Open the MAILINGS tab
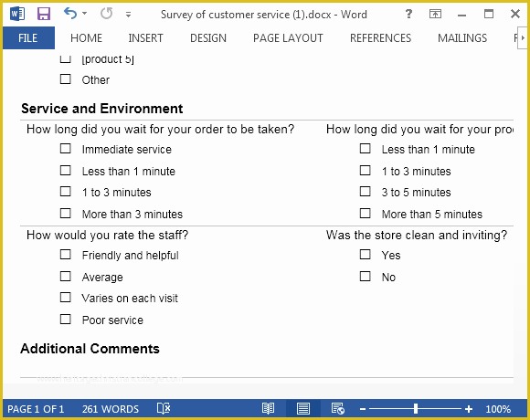The image size is (530, 420). tap(462, 38)
